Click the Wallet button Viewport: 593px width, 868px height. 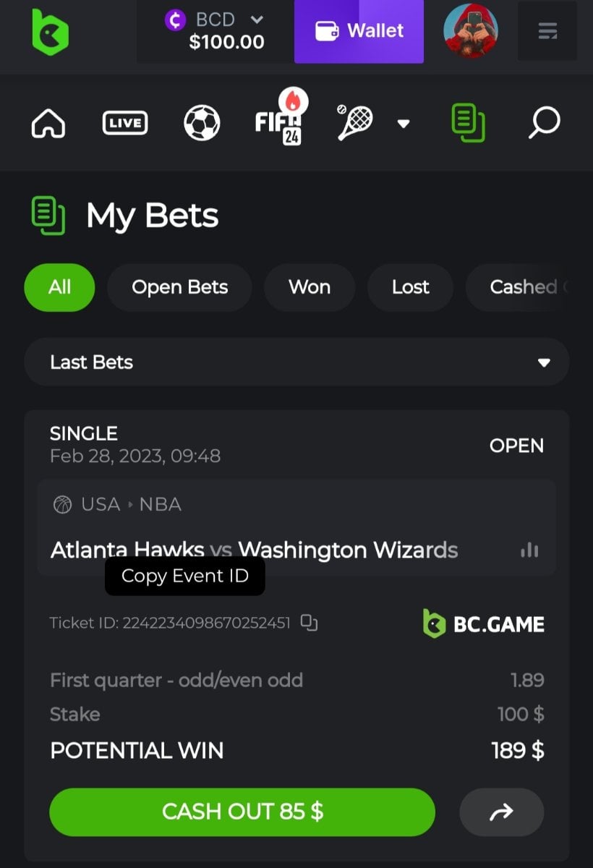[359, 31]
